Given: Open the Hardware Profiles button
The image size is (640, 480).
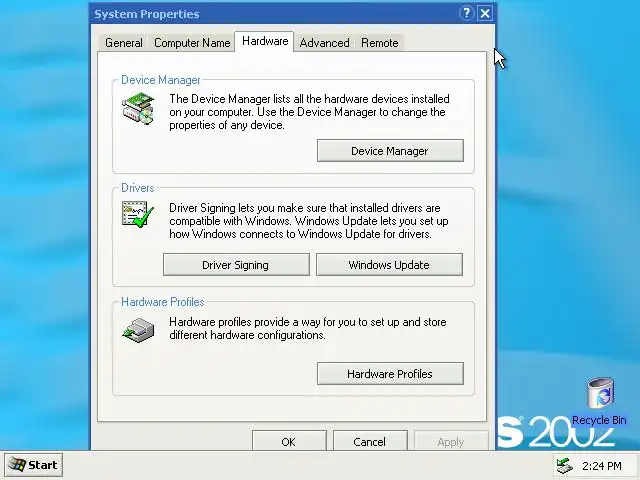Looking at the screenshot, I should pyautogui.click(x=390, y=373).
